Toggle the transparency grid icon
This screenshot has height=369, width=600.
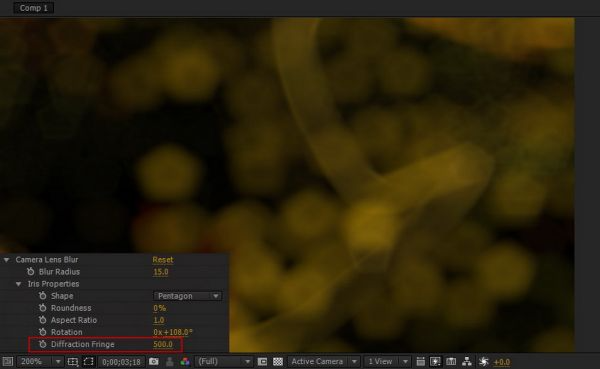tap(278, 362)
